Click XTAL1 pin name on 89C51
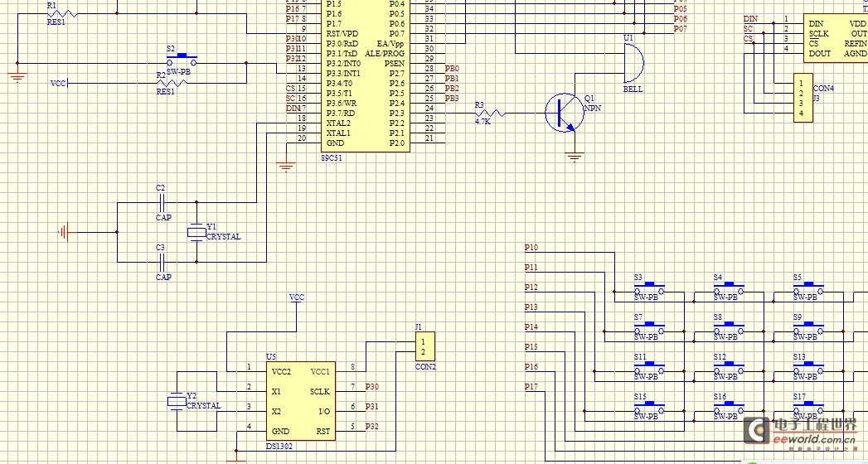Image resolution: width=868 pixels, height=464 pixels. click(x=338, y=133)
